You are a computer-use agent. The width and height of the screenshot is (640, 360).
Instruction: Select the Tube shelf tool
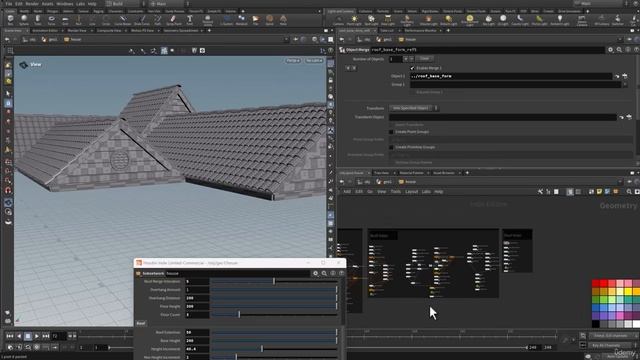(x=38, y=20)
